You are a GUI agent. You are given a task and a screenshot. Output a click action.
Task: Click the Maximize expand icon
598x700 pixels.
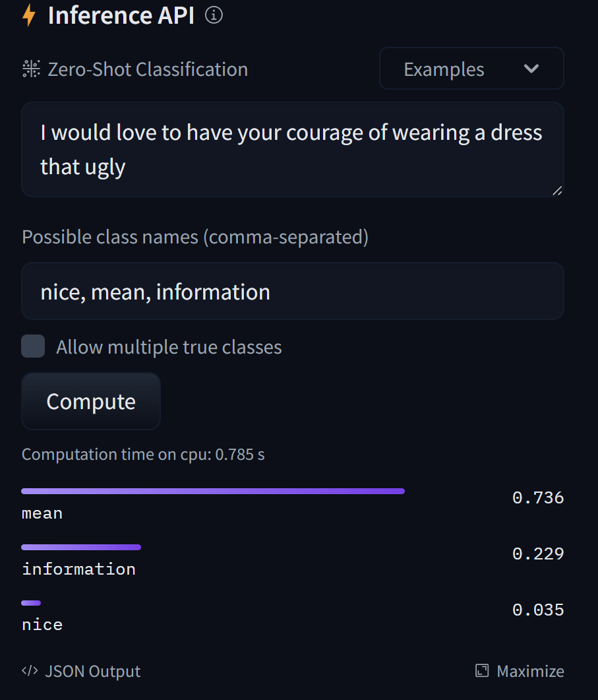pos(481,670)
